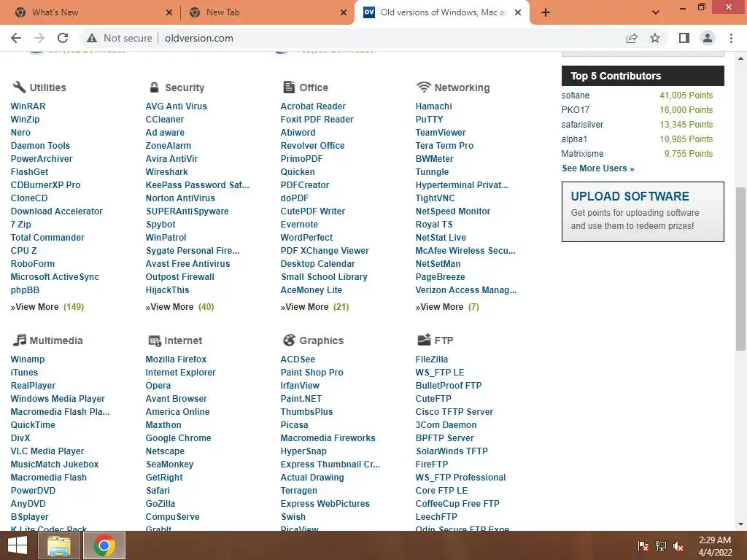Open the Paint.NET link
This screenshot has height=560, width=747.
tap(301, 399)
